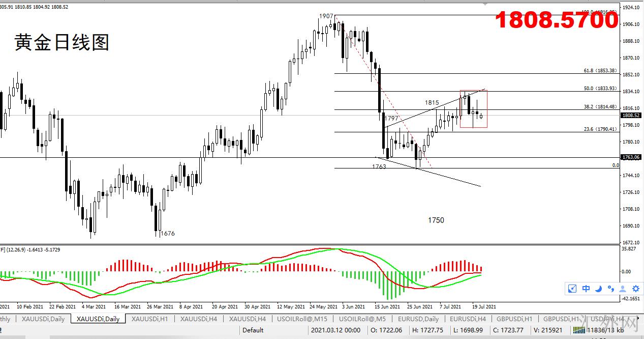Open the XAUUSDi,H1 chart tab
The height and width of the screenshot is (339, 644).
tap(150, 319)
